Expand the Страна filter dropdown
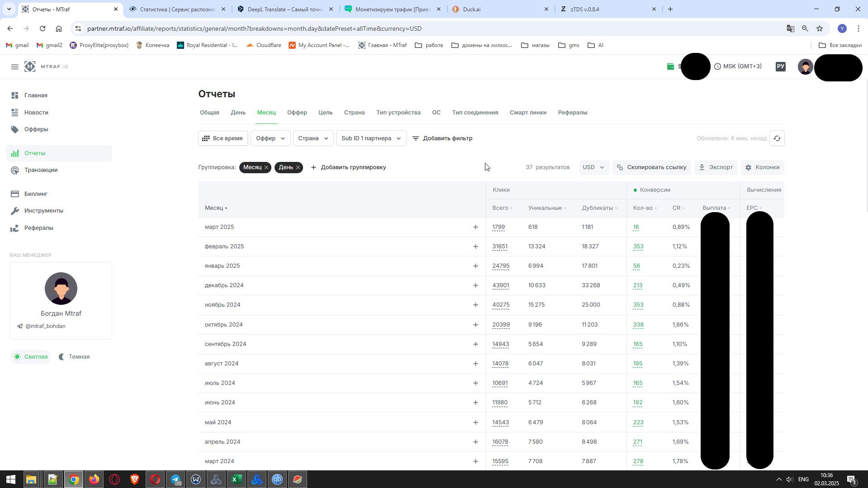 pyautogui.click(x=313, y=138)
